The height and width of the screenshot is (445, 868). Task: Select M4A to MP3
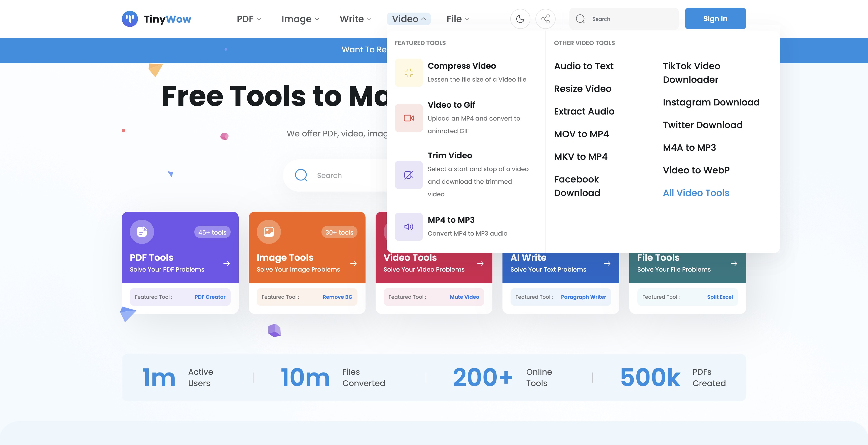[x=689, y=147]
